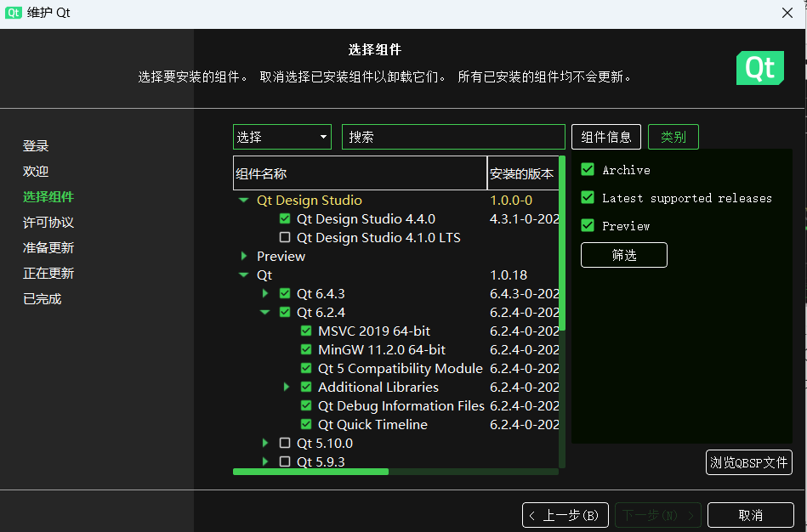The image size is (807, 532).
Task: Click the large green Qt logo
Action: (x=759, y=68)
